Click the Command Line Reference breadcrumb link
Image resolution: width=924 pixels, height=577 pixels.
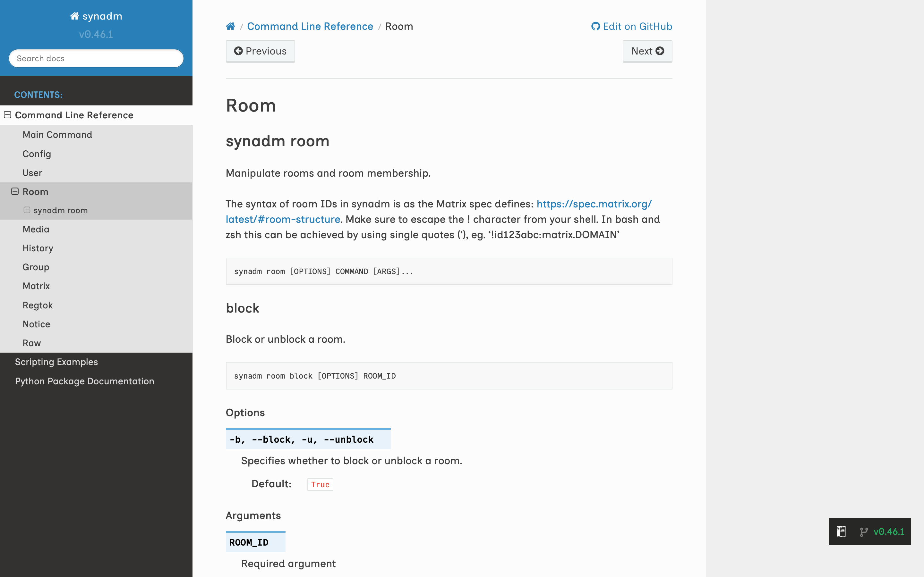(x=310, y=26)
